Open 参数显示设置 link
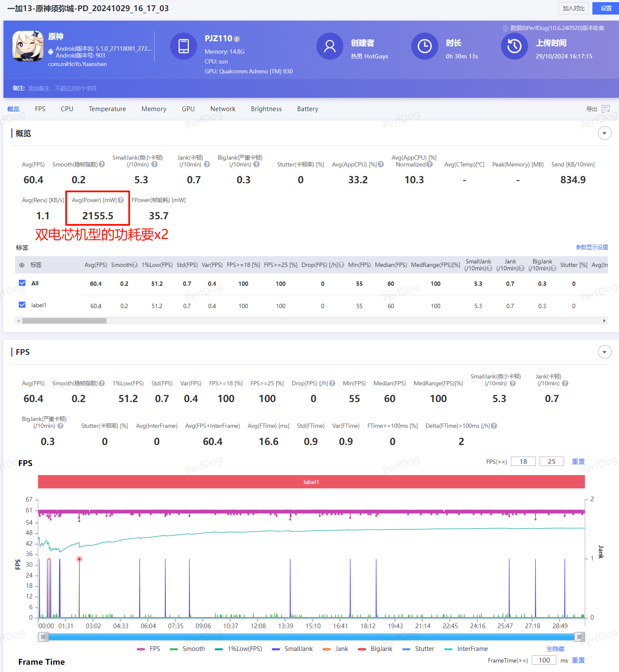This screenshot has height=672, width=619. [592, 247]
